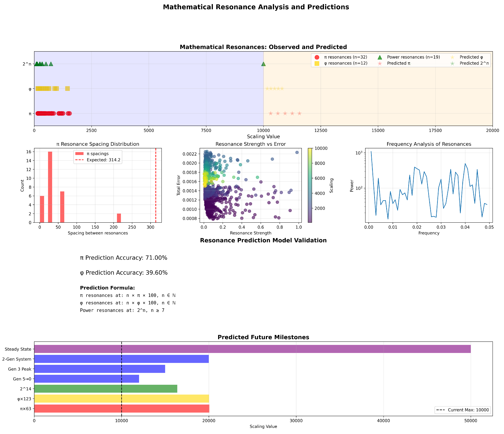The width and height of the screenshot is (504, 434).
Task: Select the Mathematical Resonances plot title
Action: 264,47
